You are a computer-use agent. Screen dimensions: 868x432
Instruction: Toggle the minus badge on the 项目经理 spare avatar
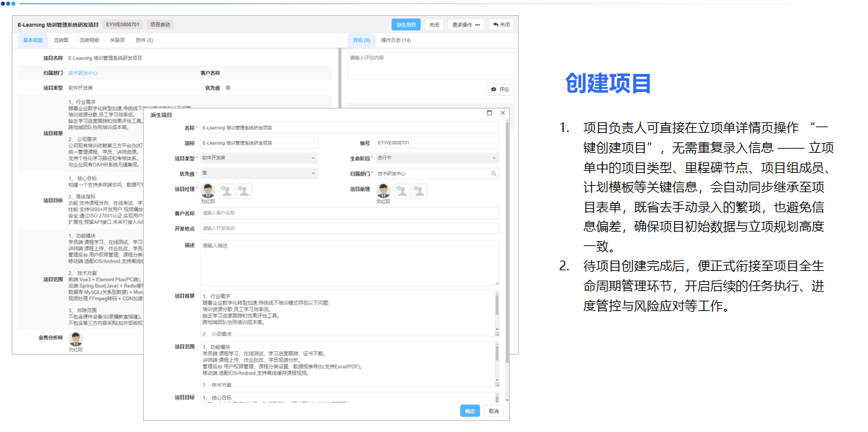click(x=243, y=190)
